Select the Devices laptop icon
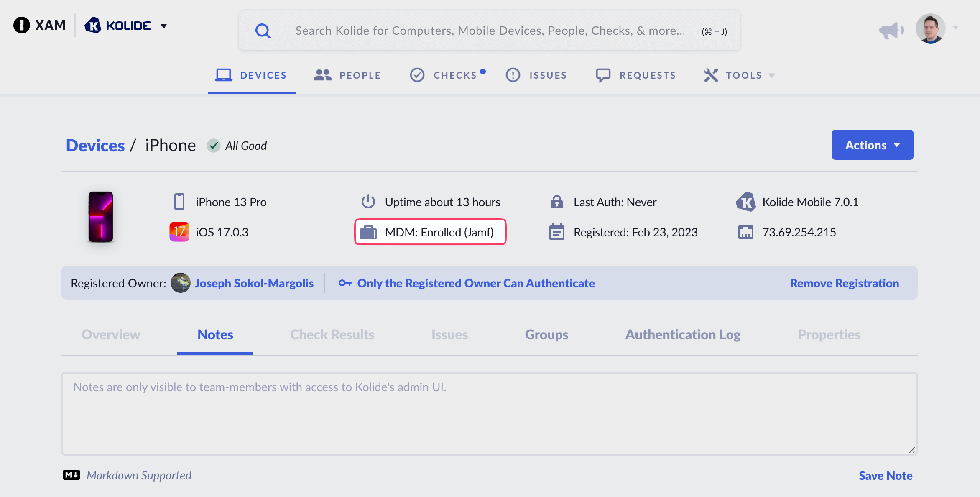The image size is (980, 497). 224,74
